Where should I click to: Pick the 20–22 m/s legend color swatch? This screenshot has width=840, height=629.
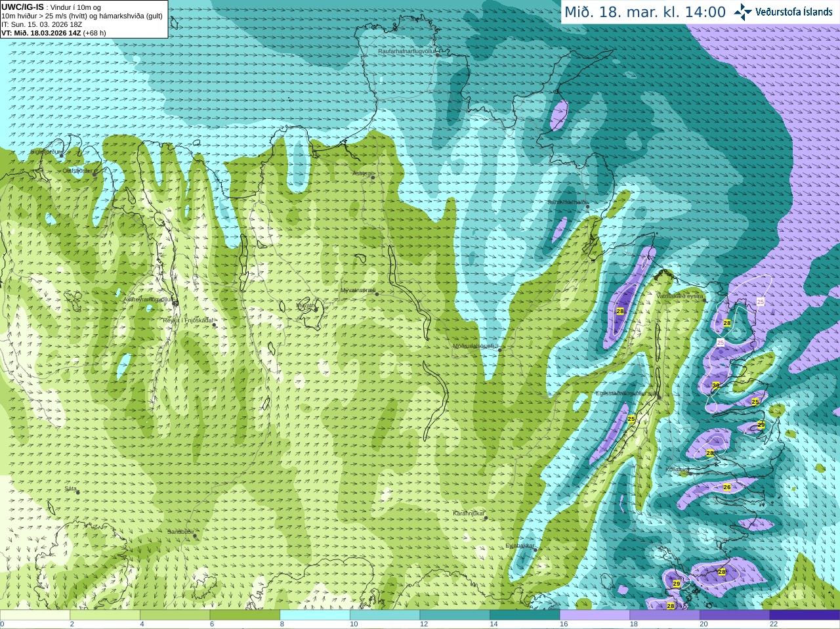pos(735,615)
